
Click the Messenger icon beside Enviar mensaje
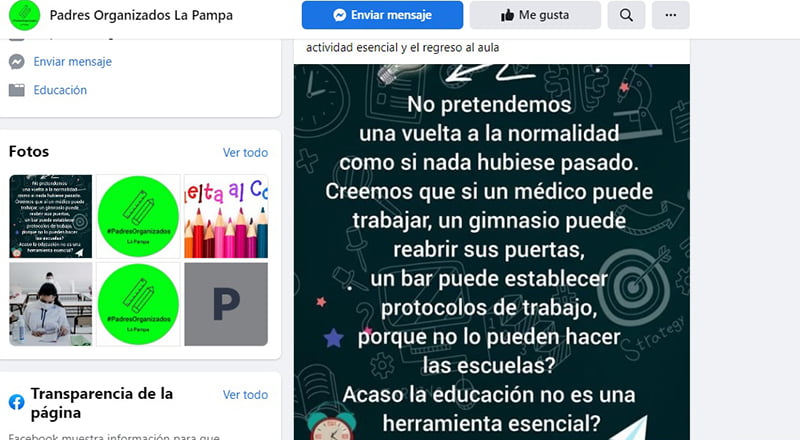[16, 62]
